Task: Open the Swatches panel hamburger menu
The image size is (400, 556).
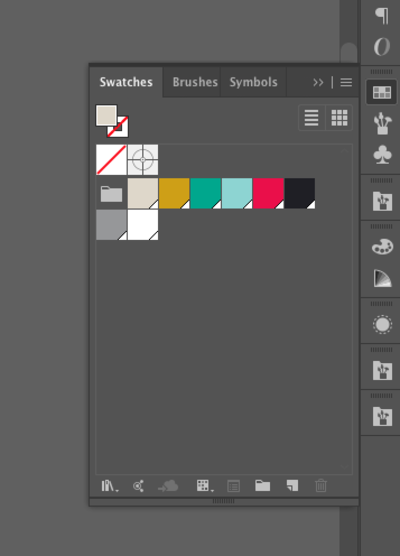Action: pos(346,83)
